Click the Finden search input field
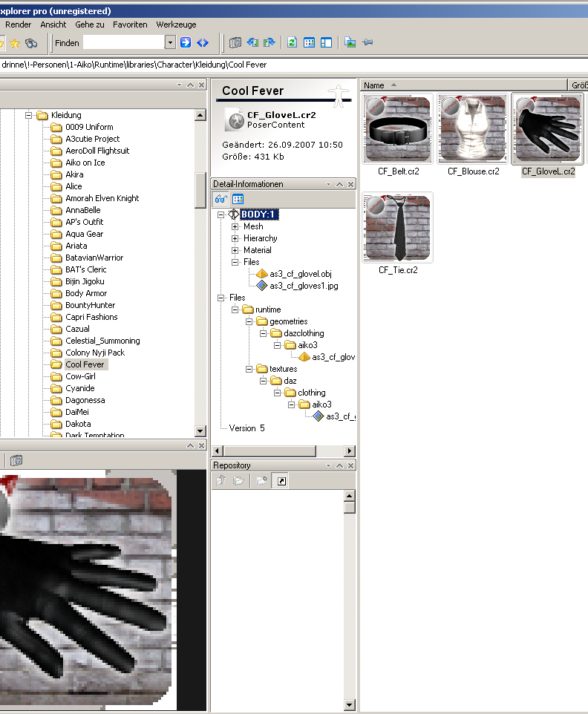The image size is (588, 714). (x=124, y=42)
